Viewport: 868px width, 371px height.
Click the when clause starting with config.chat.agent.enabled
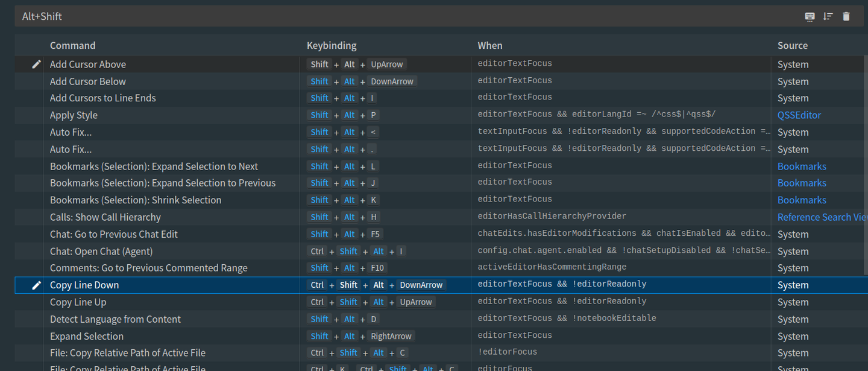click(624, 250)
